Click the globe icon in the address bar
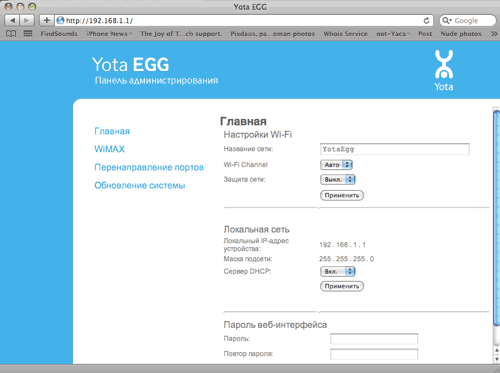The width and height of the screenshot is (500, 373). (60, 21)
